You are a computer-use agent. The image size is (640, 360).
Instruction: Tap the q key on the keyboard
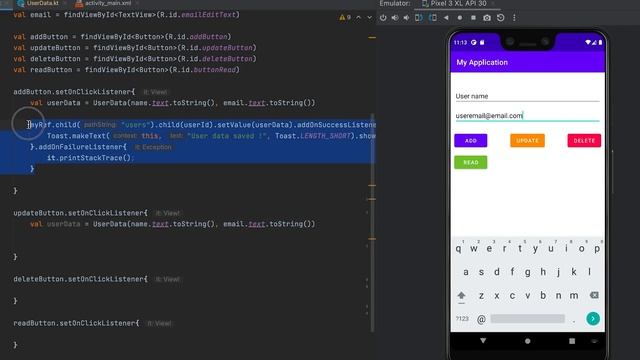pyautogui.click(x=458, y=249)
